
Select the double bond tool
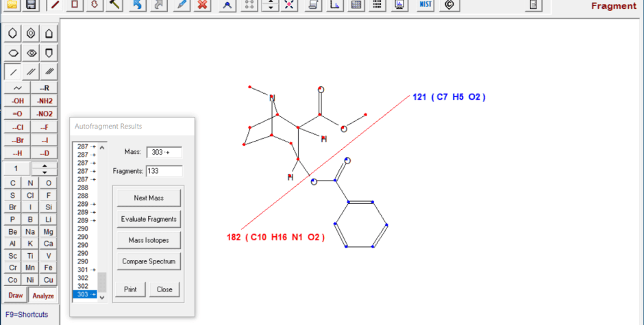coord(31,72)
